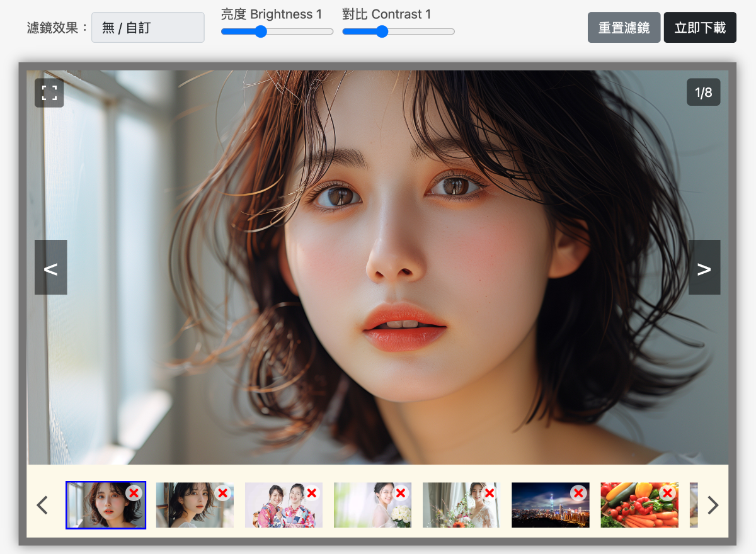Advance to the next image in main viewer

pos(704,268)
